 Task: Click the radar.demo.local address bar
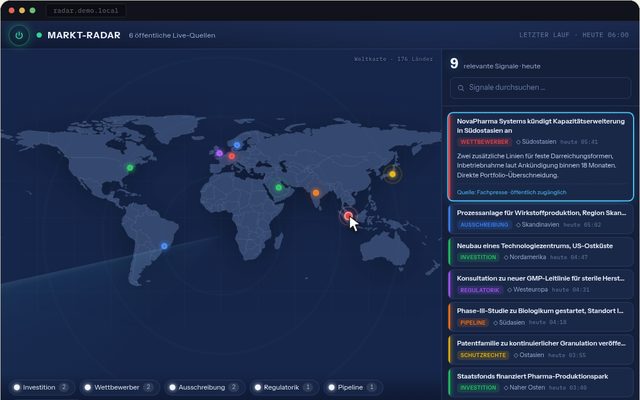click(x=86, y=11)
